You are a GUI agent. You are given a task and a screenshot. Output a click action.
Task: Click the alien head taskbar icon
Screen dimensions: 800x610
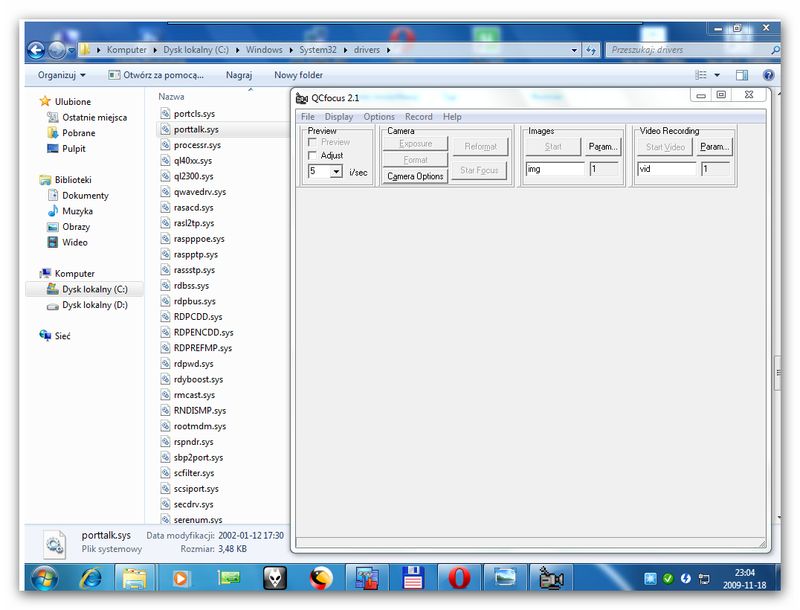(x=274, y=578)
